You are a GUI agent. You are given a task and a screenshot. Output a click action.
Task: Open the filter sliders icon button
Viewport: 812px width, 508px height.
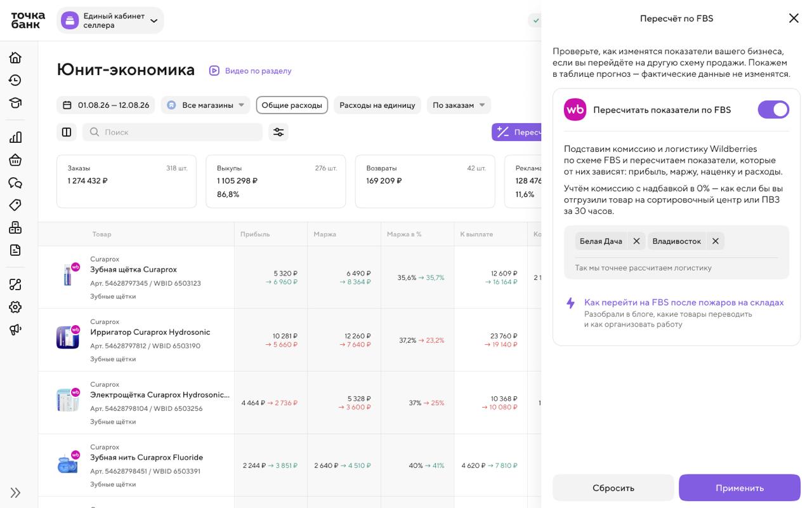coord(278,132)
